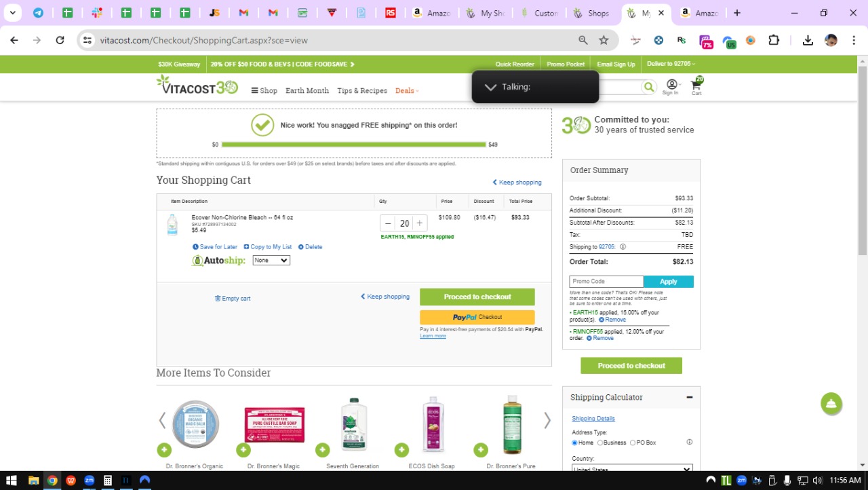Apply the promo code
Image resolution: width=868 pixels, height=490 pixels.
pyautogui.click(x=669, y=282)
